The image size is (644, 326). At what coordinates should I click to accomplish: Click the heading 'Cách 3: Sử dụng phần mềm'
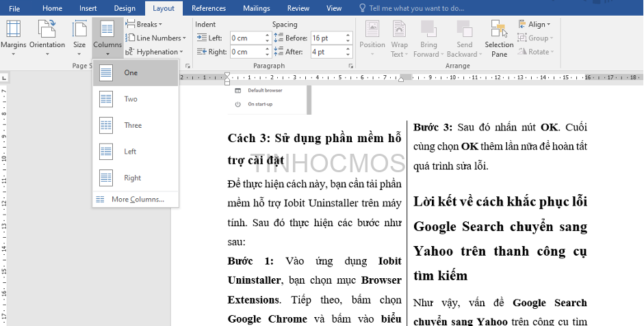coord(314,148)
